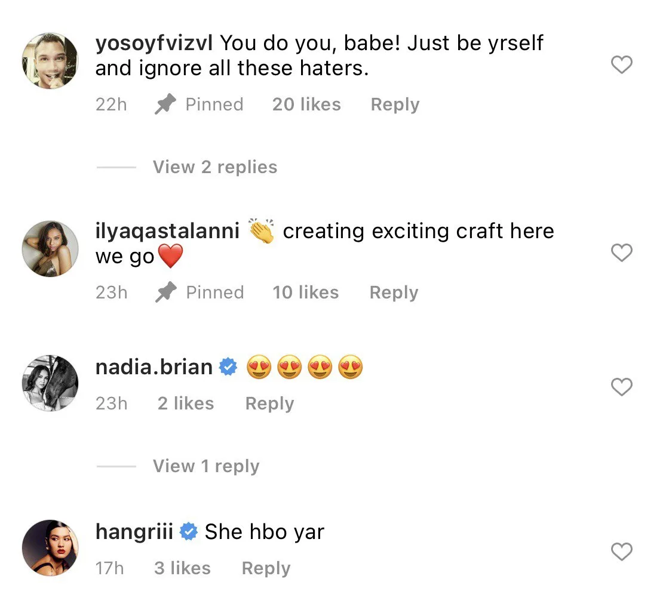
Task: Reply to hangriii's comment
Action: [x=266, y=568]
